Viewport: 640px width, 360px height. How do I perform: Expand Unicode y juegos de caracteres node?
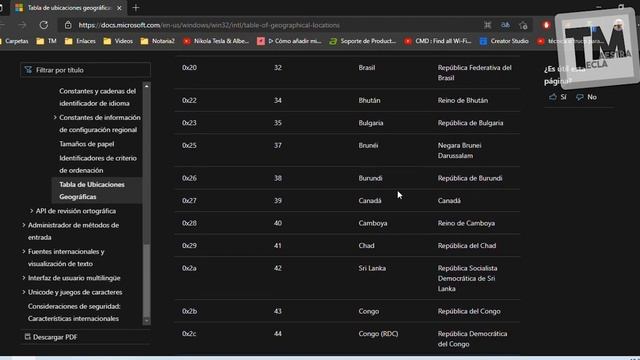(x=24, y=292)
